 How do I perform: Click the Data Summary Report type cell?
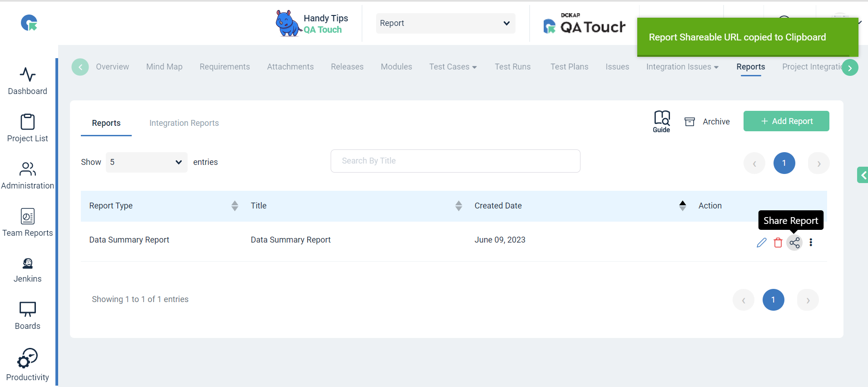tap(129, 240)
